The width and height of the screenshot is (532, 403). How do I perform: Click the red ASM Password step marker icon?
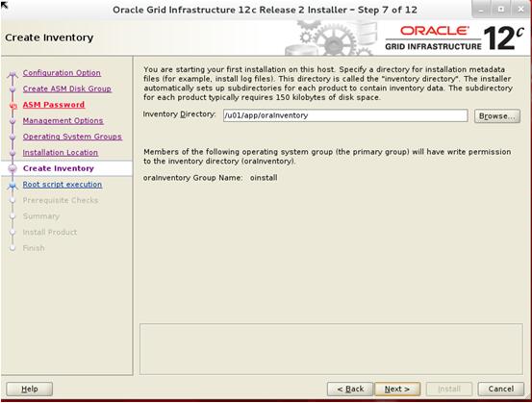point(13,106)
